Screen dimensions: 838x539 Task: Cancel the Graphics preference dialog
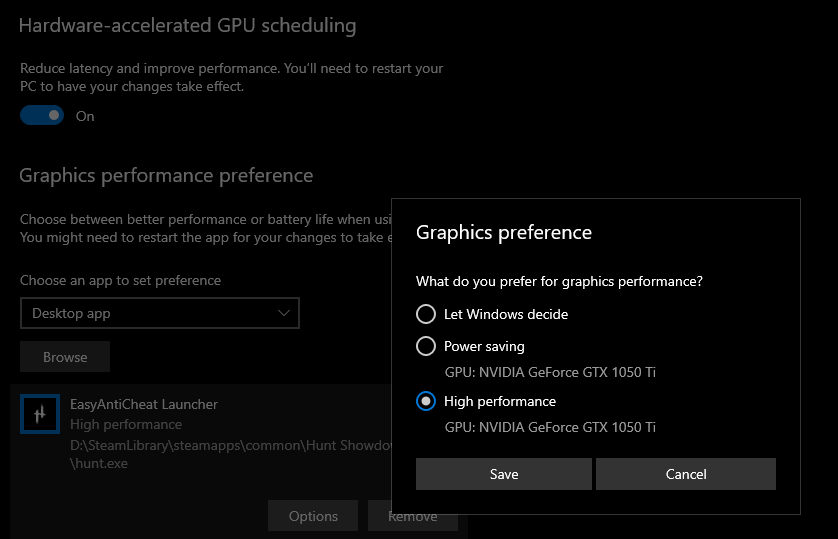point(685,474)
